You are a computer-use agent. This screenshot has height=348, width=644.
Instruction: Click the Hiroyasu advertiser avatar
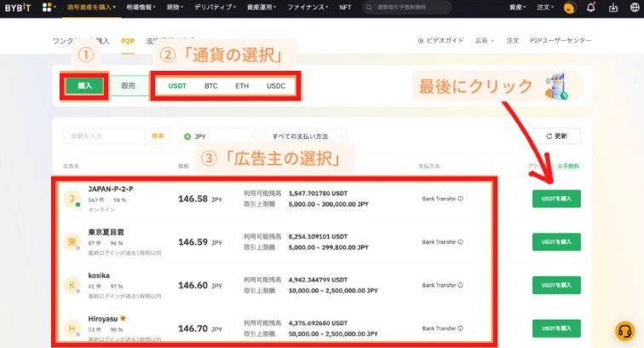coord(72,328)
